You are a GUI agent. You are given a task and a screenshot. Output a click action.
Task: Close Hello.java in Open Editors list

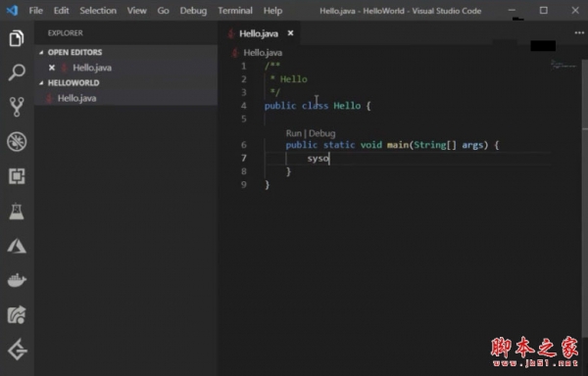[52, 68]
